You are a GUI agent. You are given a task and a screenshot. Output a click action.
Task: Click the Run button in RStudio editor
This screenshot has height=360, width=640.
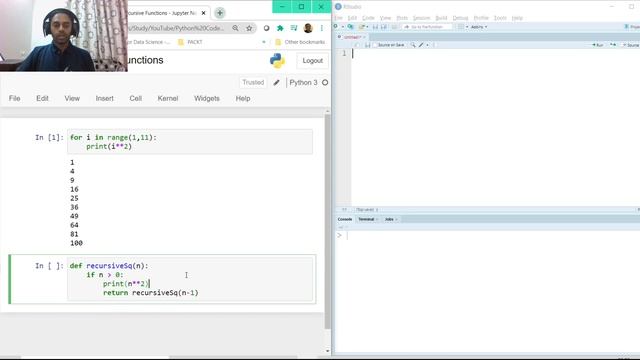(x=598, y=45)
